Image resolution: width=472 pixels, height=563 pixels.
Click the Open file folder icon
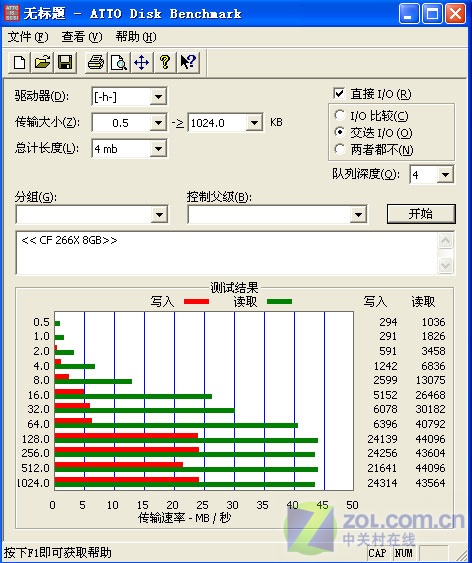[x=42, y=62]
